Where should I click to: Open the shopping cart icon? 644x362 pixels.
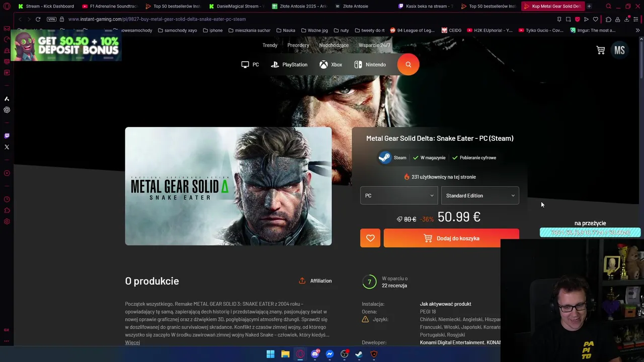tap(600, 50)
